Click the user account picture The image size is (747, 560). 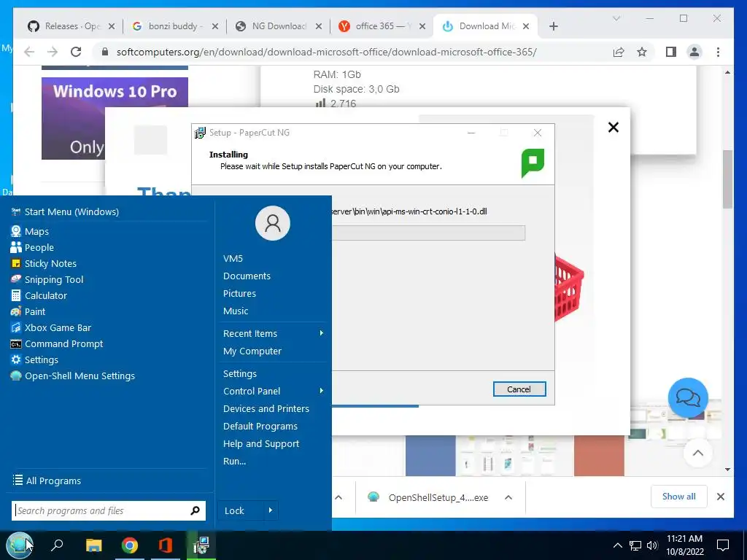pos(273,223)
